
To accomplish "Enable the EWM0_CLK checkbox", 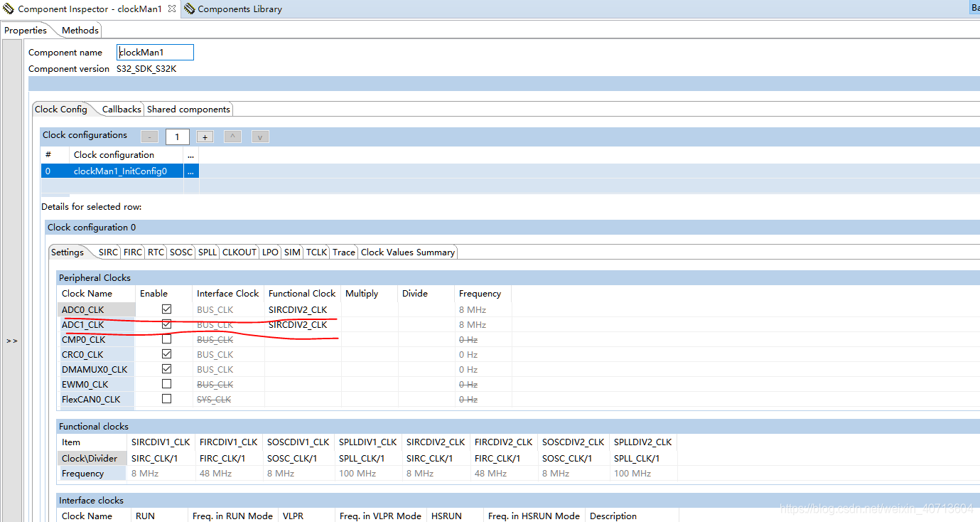I will pyautogui.click(x=166, y=384).
